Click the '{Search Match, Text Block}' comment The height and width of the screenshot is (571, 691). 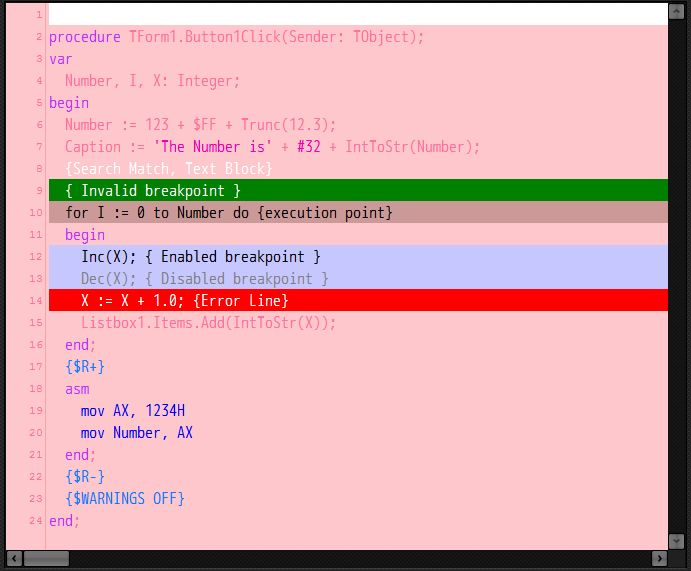pyautogui.click(x=169, y=169)
